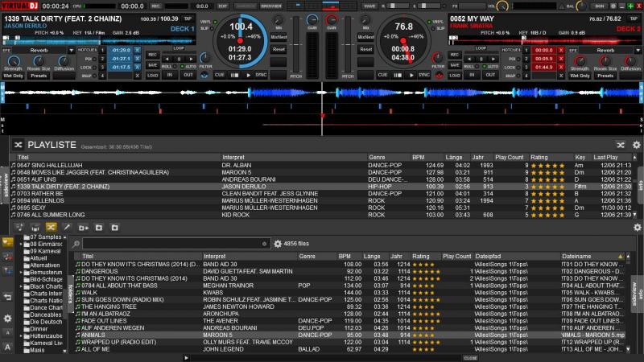Expand the Black Charts folder
The height and width of the screenshot is (362, 644).
pos(22,286)
